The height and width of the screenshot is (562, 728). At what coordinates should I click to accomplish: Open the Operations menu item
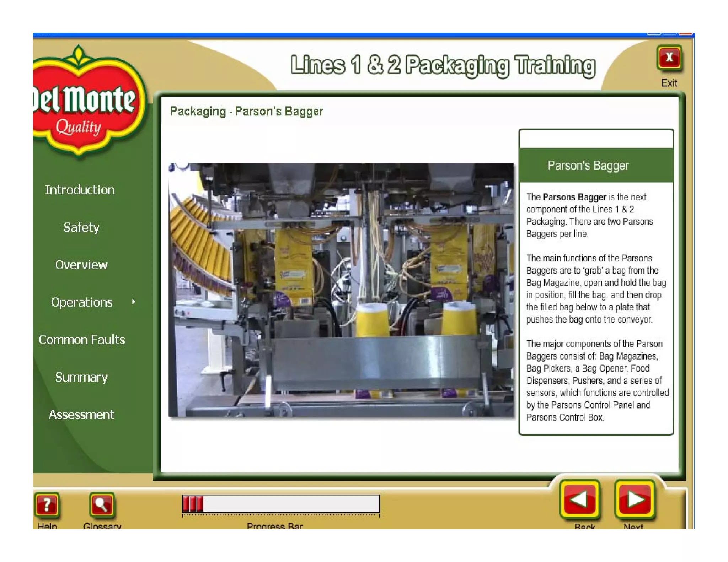click(82, 302)
